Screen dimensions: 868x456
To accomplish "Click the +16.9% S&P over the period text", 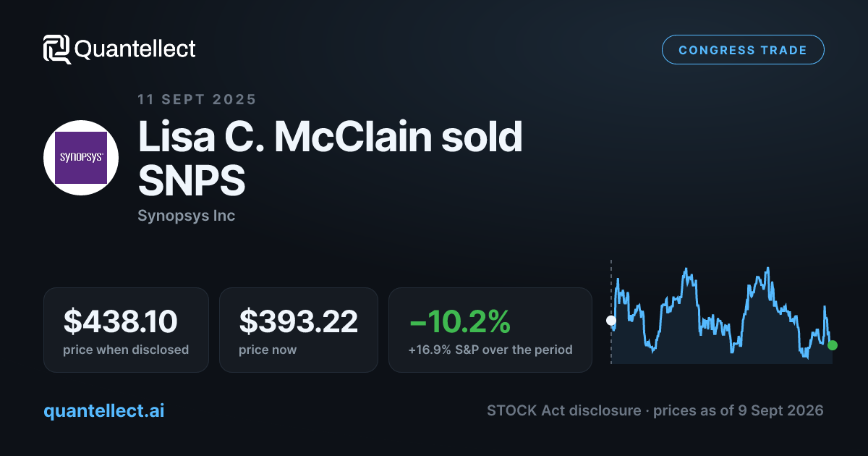I will click(x=490, y=350).
